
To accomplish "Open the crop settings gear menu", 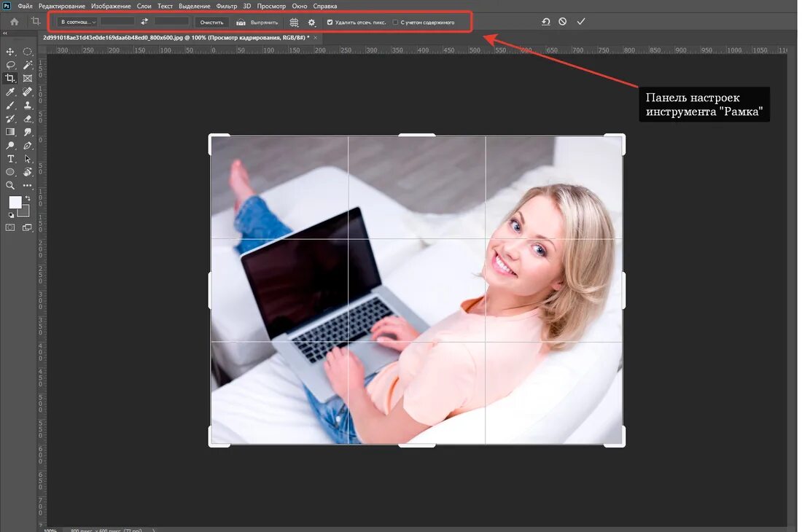I will click(x=311, y=23).
